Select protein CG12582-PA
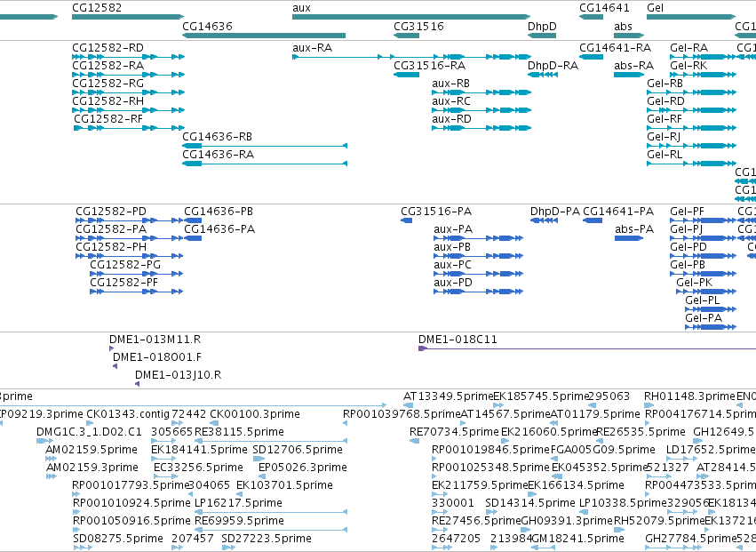Image resolution: width=756 pixels, height=552 pixels. point(111,229)
